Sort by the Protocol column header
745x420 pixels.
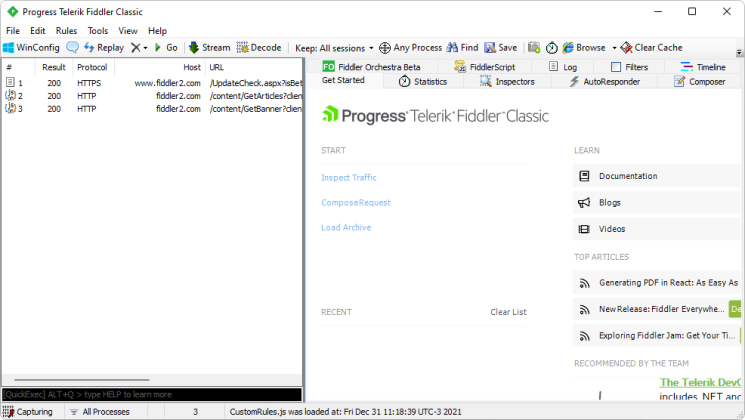(93, 67)
